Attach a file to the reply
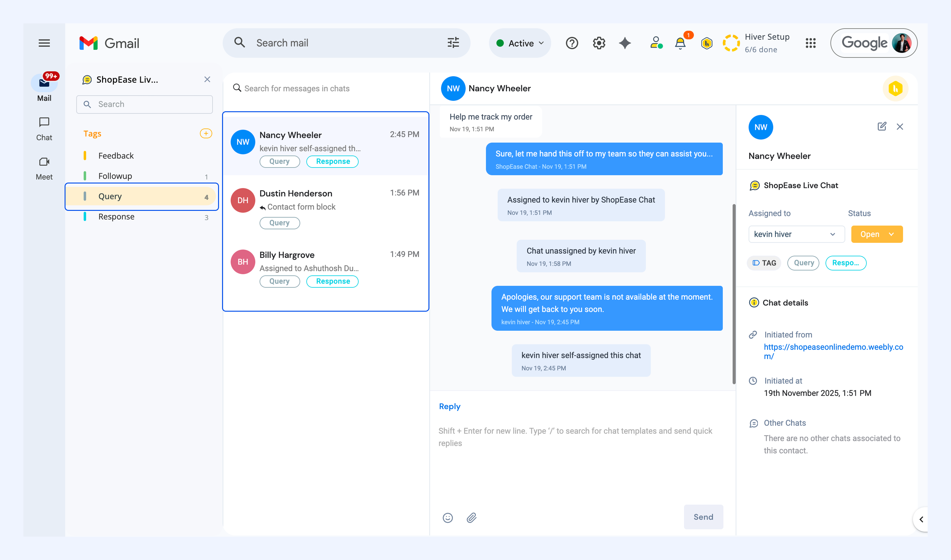Viewport: 951px width, 560px height. [x=472, y=517]
